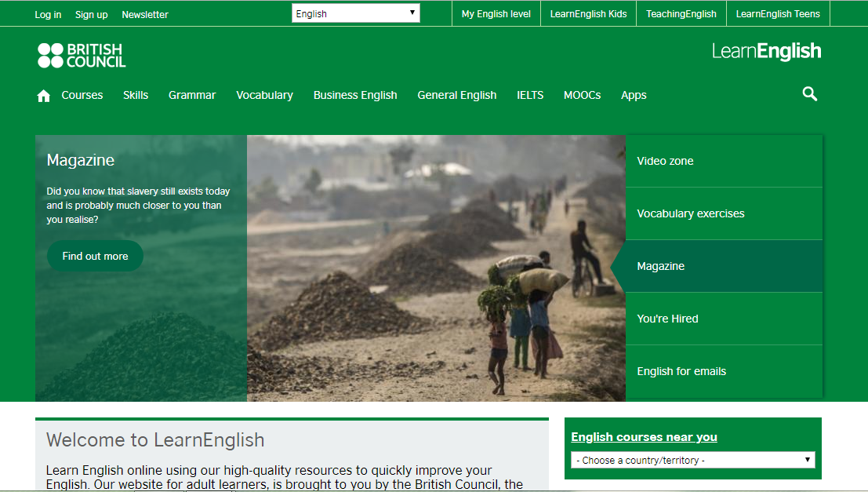Screen dimensions: 868x492
Task: Select the English for emails tab
Action: pos(724,372)
